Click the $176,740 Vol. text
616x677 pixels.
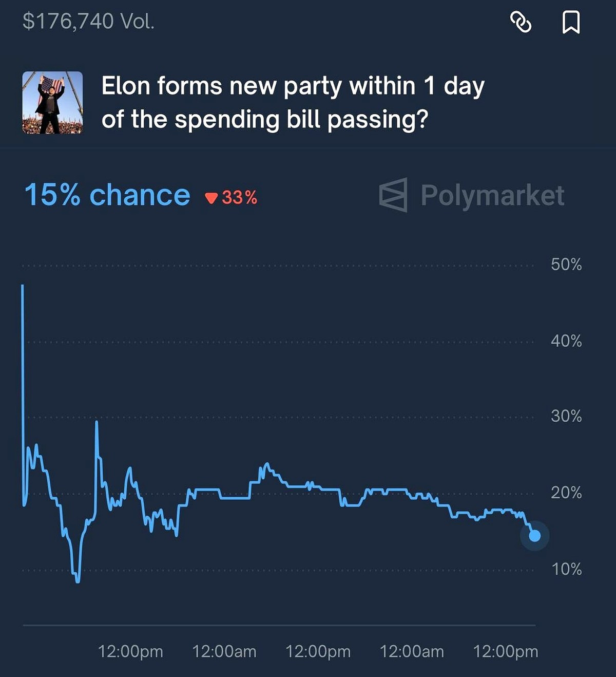tap(88, 21)
